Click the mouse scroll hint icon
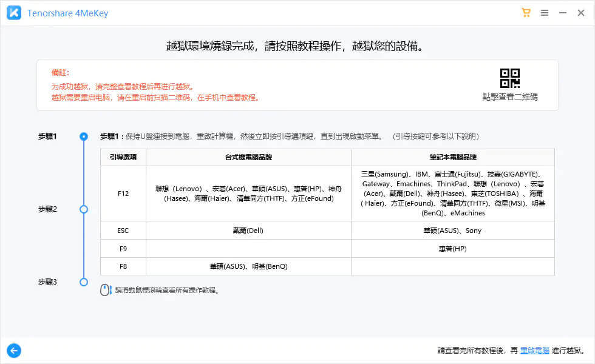Screen dimensions: 595x364 [106, 290]
